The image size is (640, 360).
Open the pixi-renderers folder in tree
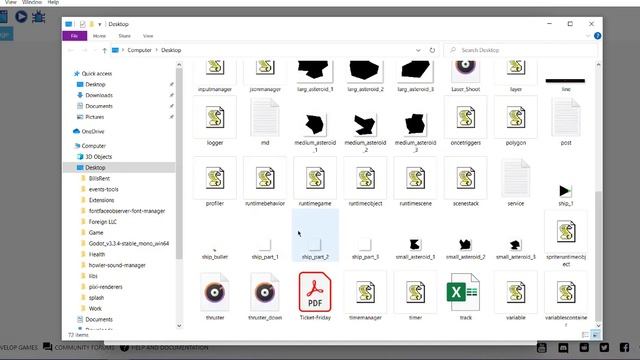pos(105,287)
